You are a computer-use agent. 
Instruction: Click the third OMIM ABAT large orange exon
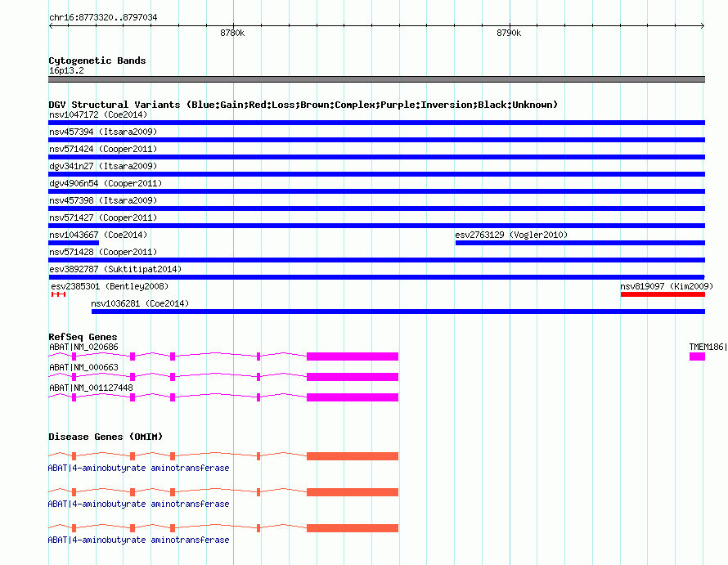(x=353, y=528)
